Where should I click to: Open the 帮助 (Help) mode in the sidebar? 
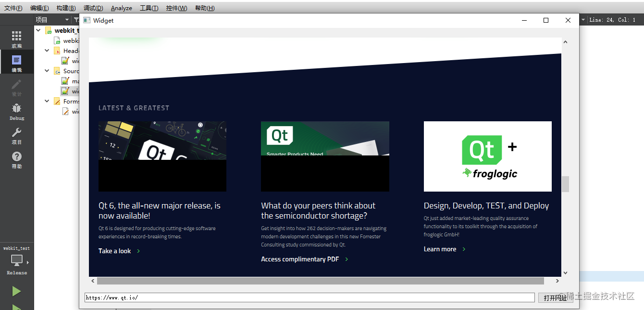point(17,159)
